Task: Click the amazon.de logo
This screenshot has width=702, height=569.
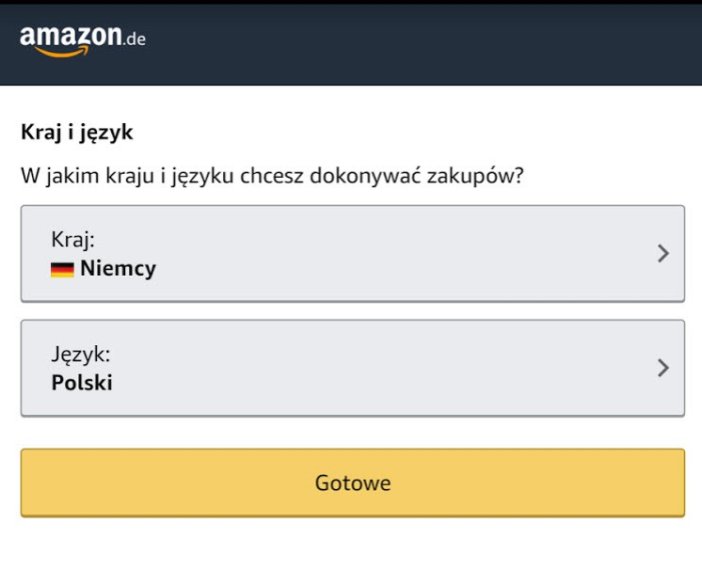Action: coord(83,41)
